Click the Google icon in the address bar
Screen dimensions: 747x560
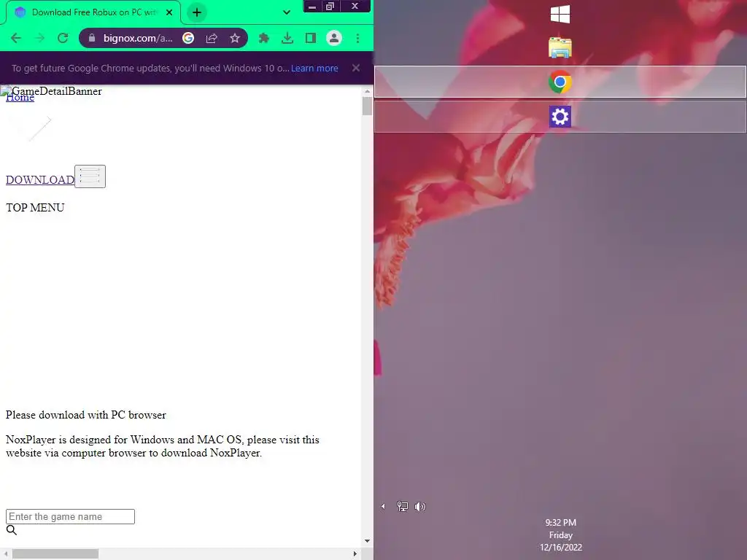188,38
